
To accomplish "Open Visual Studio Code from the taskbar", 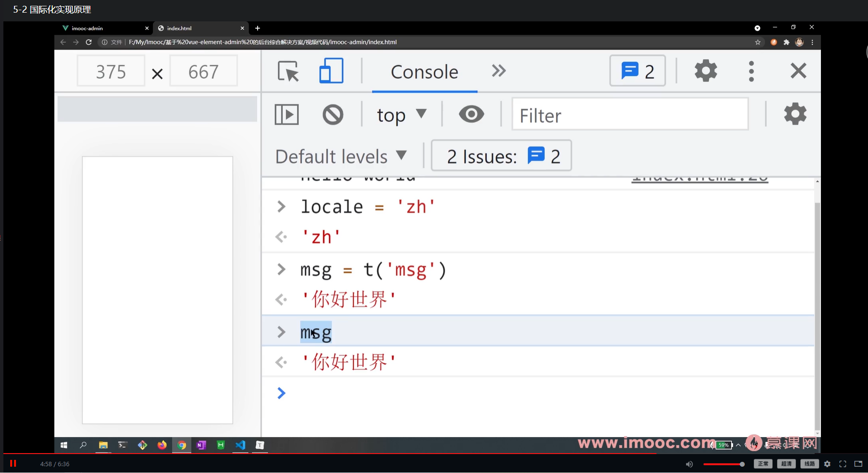I will (241, 445).
